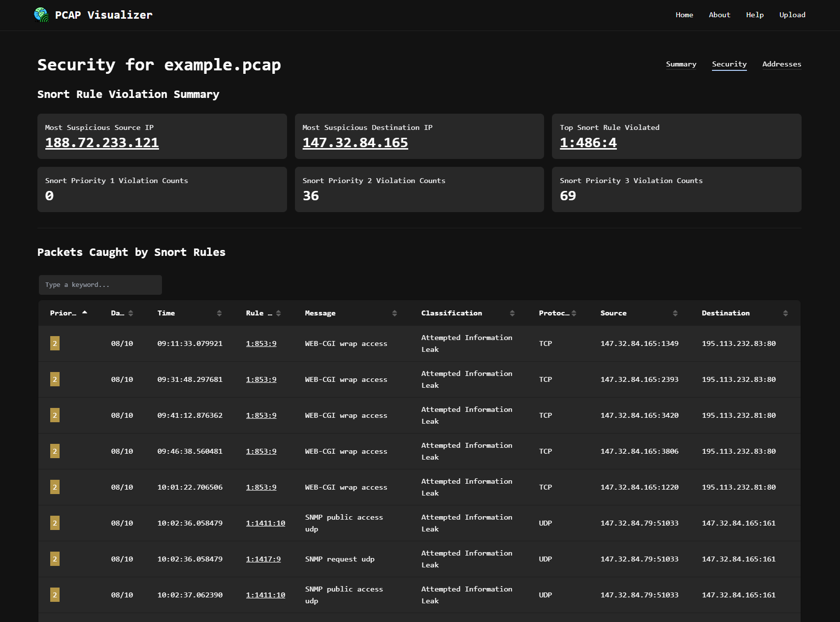
Task: Select SNMP request udp message cell
Action: click(340, 559)
